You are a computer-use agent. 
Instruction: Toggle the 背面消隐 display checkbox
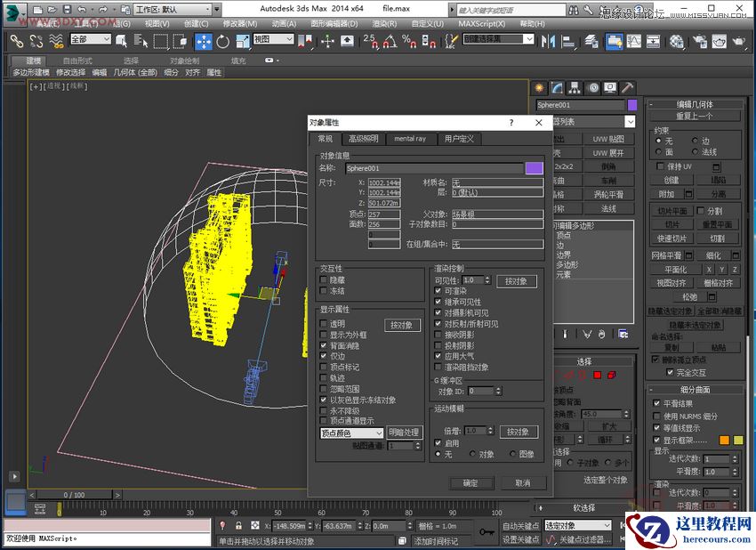[x=322, y=346]
